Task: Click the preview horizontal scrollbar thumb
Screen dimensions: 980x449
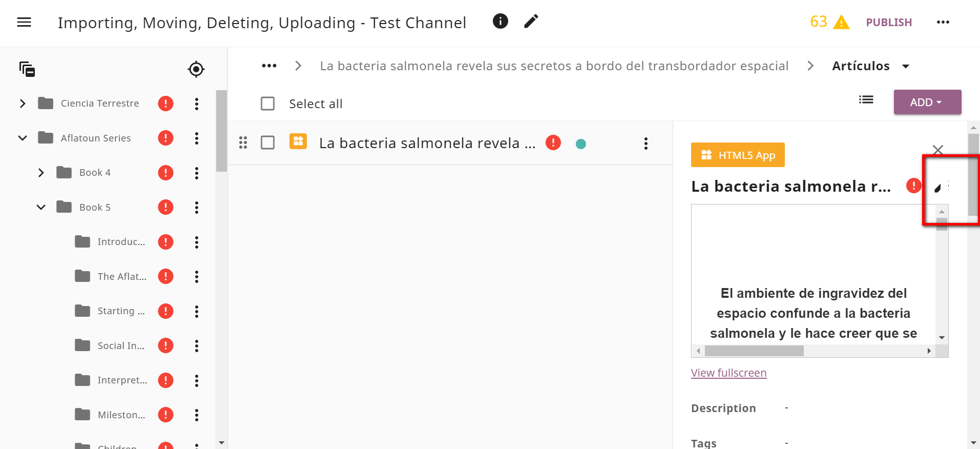Action: click(754, 351)
